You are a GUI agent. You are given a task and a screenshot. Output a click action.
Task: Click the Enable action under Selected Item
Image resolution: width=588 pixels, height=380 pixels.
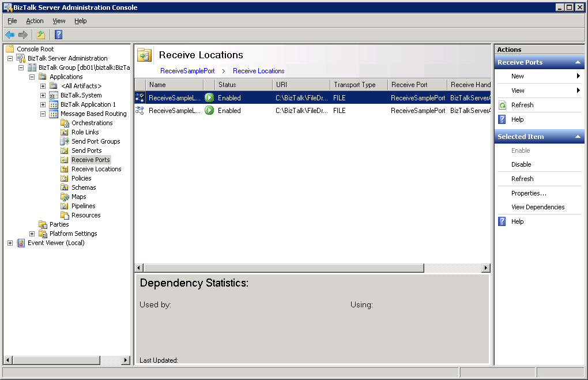point(521,151)
